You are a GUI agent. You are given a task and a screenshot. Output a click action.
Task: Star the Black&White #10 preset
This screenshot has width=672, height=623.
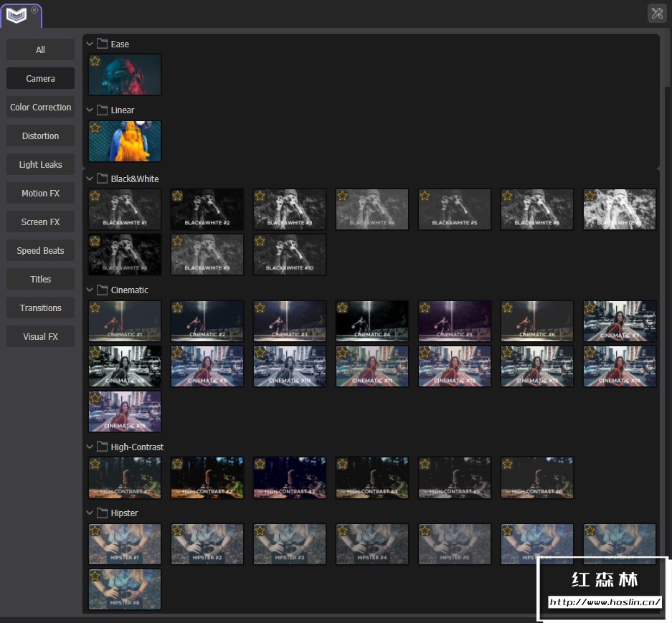click(260, 241)
